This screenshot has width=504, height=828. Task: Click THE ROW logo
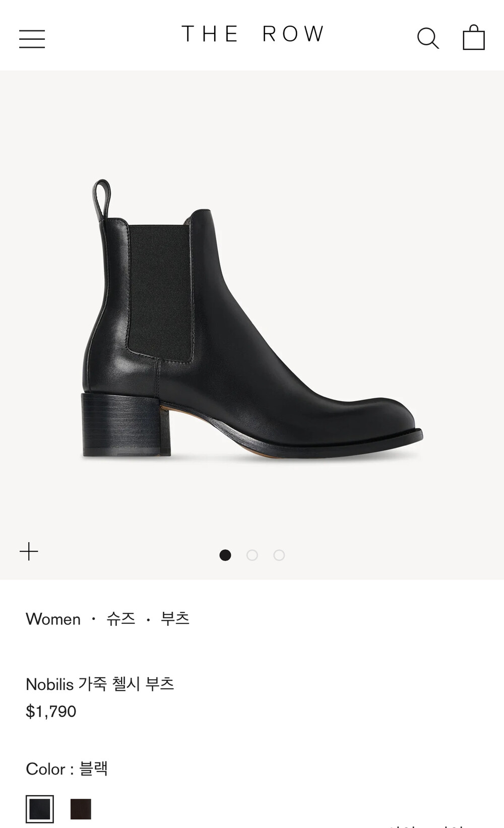coord(253,34)
